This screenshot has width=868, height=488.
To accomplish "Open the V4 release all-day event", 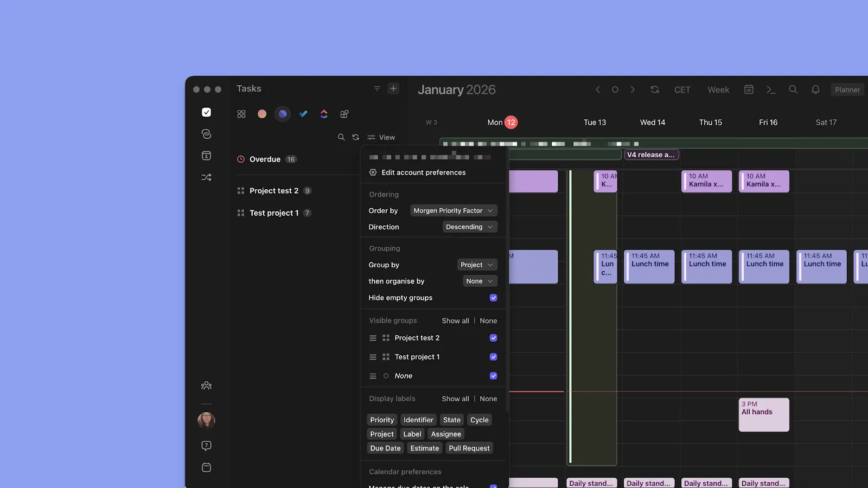I will 652,155.
